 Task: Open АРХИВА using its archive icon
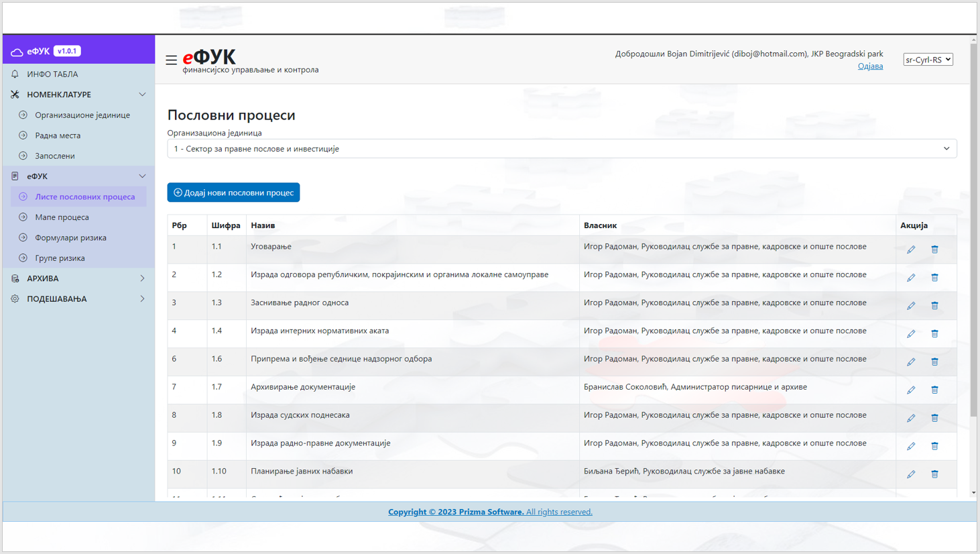(14, 278)
